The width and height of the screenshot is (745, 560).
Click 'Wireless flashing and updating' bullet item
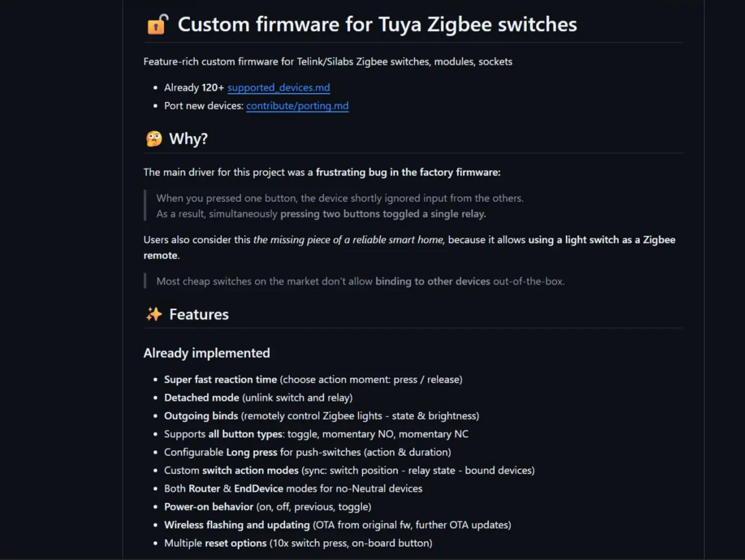(337, 525)
